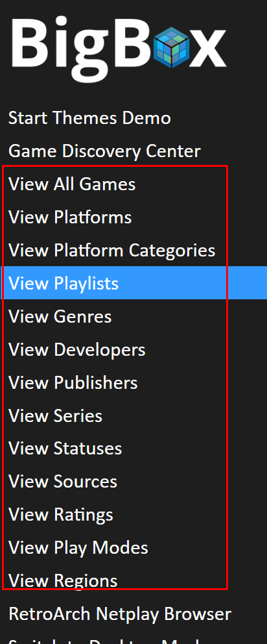Choose View Statuses
Viewport: 267px width, 644px height.
tap(65, 449)
